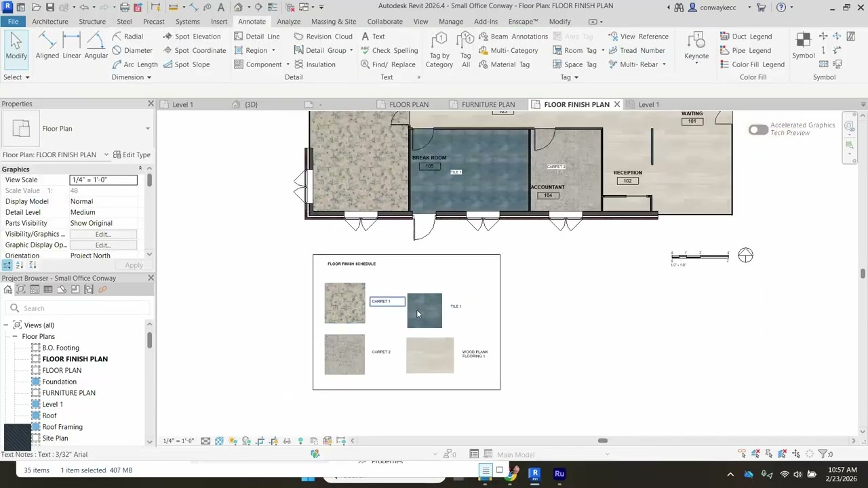Open the Detail Group dropdown arrow
This screenshot has width=868, height=488.
tap(351, 51)
